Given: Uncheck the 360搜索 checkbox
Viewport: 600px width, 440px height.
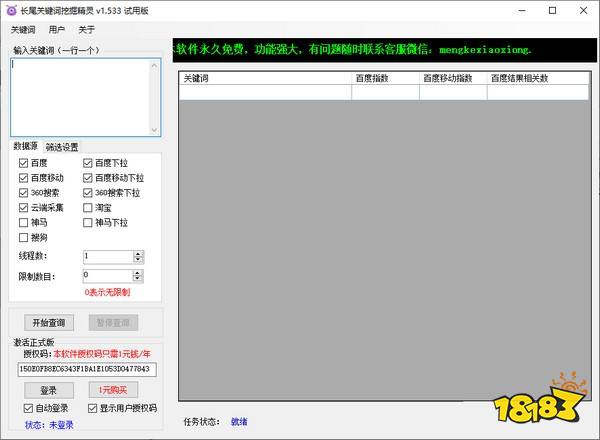Looking at the screenshot, I should 23,193.
